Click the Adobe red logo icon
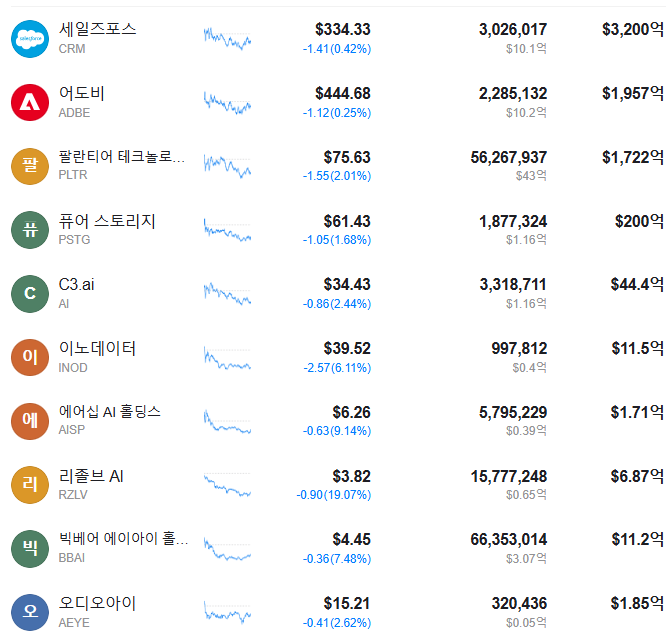Image resolution: width=666 pixels, height=632 pixels. (30, 102)
